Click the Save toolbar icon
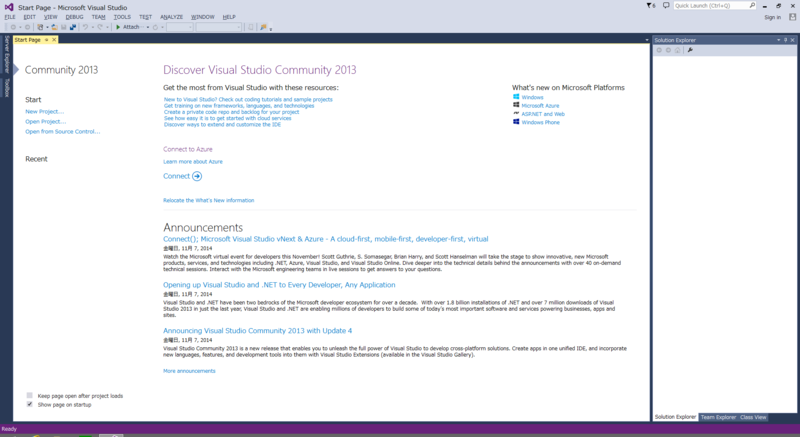Screen dimensions: 800x437 (63, 27)
